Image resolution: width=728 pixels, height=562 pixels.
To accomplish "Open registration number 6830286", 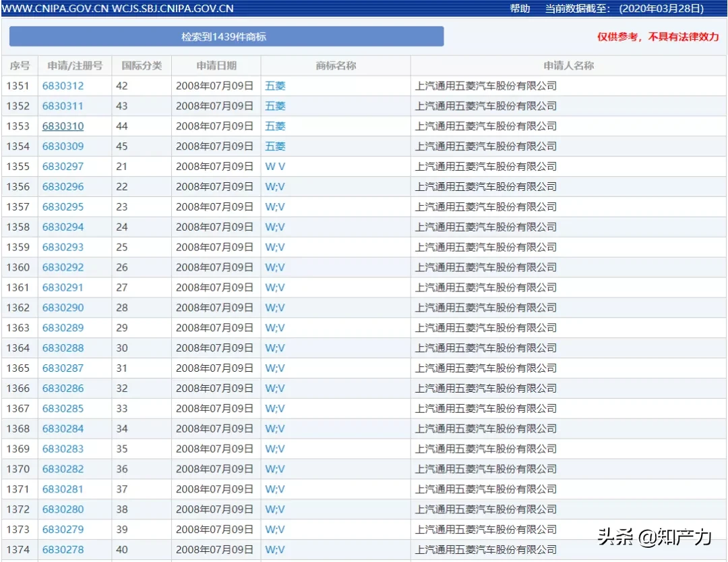I will (x=63, y=389).
